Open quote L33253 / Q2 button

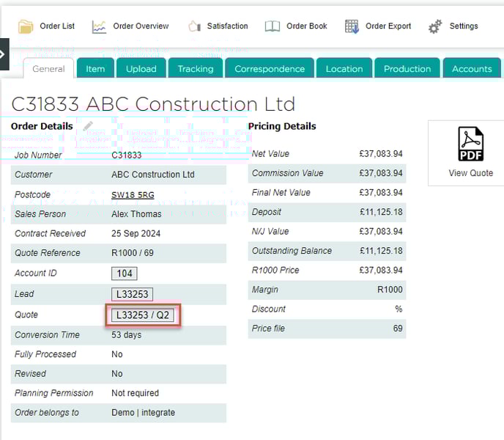pyautogui.click(x=142, y=315)
